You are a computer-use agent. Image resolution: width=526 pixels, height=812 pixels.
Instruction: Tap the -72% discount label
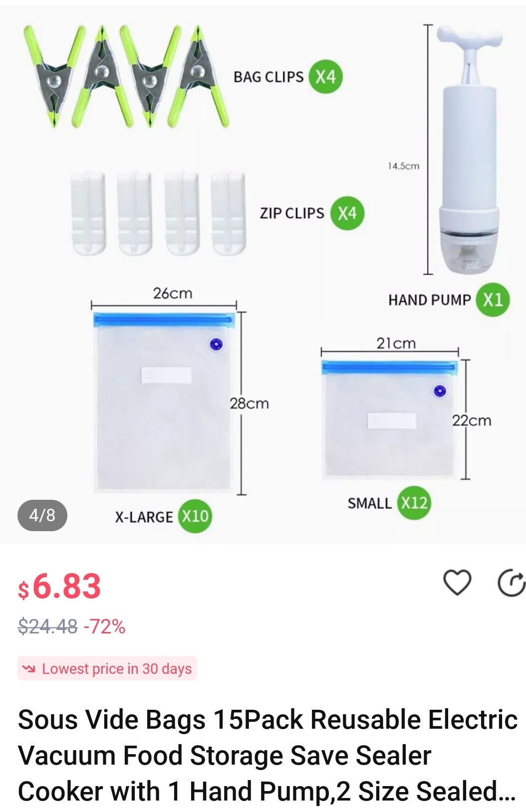(105, 626)
